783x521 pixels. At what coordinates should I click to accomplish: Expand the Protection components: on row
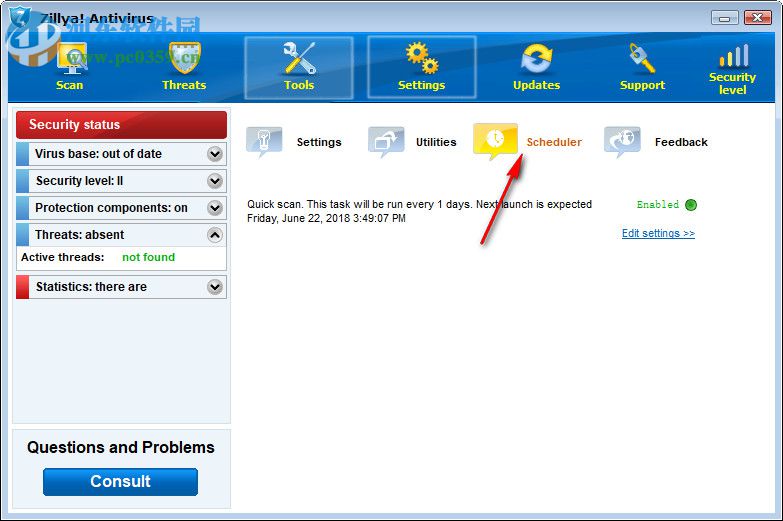tap(121, 208)
